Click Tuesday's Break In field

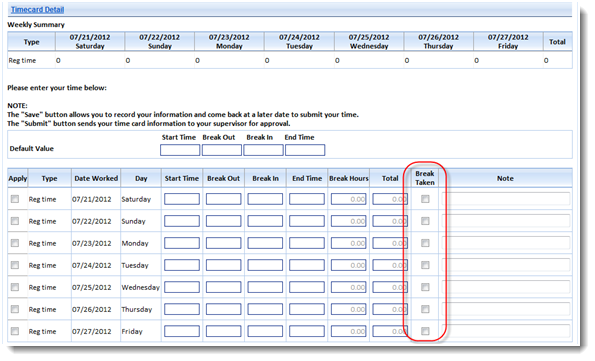pyautogui.click(x=265, y=265)
